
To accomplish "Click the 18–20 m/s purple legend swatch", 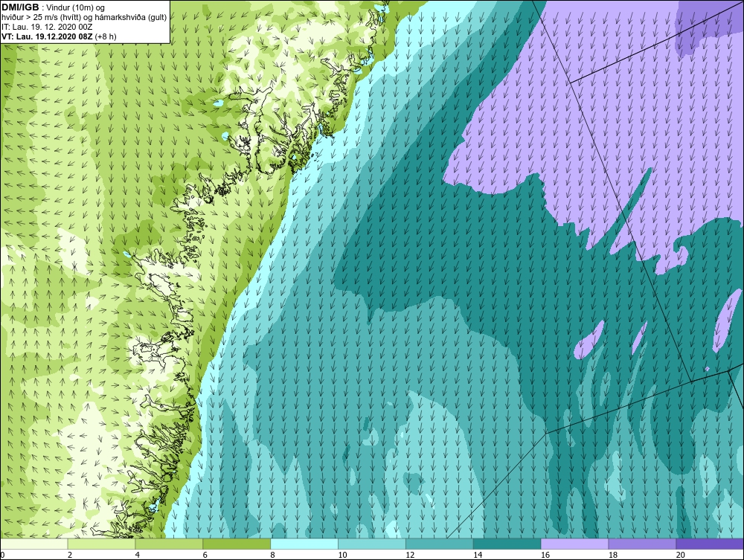I will coord(643,544).
